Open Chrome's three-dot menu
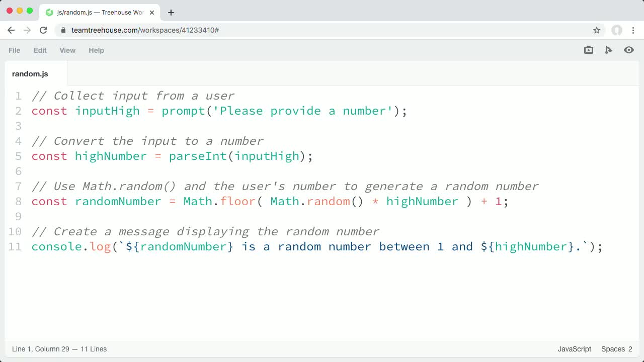 tap(633, 30)
